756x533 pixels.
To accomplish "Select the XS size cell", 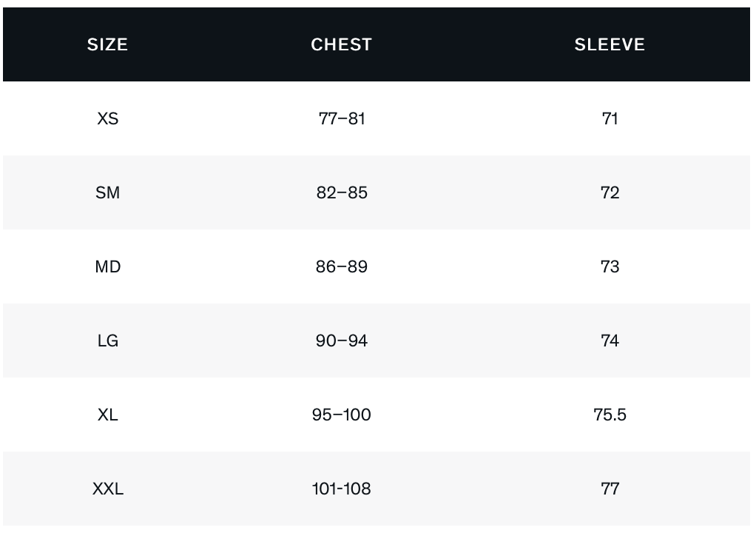I will coord(107,118).
